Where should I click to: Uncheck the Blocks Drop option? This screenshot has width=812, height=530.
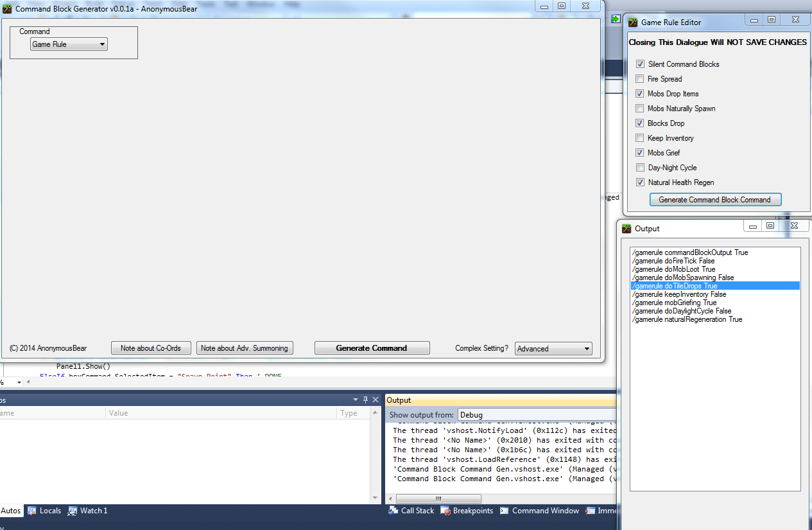coord(640,123)
